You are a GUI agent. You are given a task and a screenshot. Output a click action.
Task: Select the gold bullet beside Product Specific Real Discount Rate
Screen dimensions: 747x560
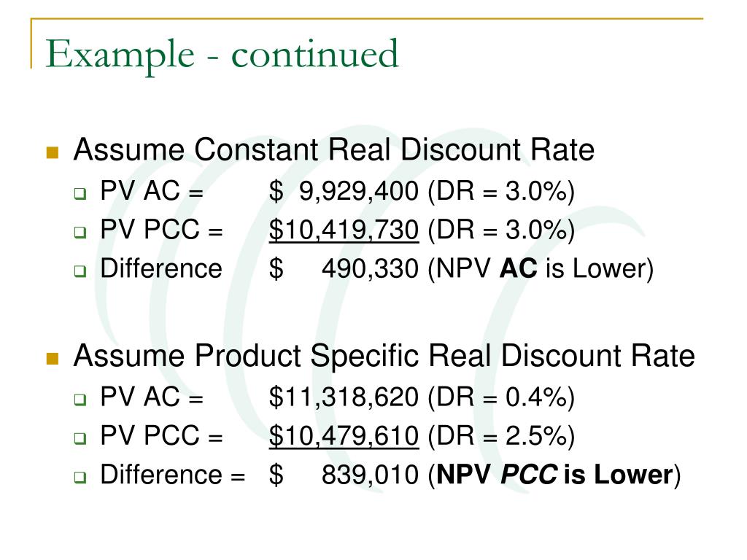53,358
